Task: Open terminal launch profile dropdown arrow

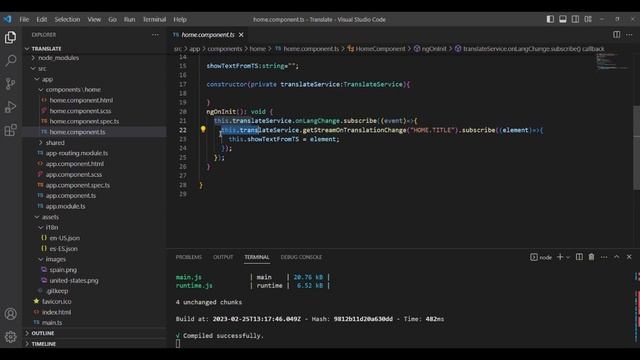Action: click(568, 257)
